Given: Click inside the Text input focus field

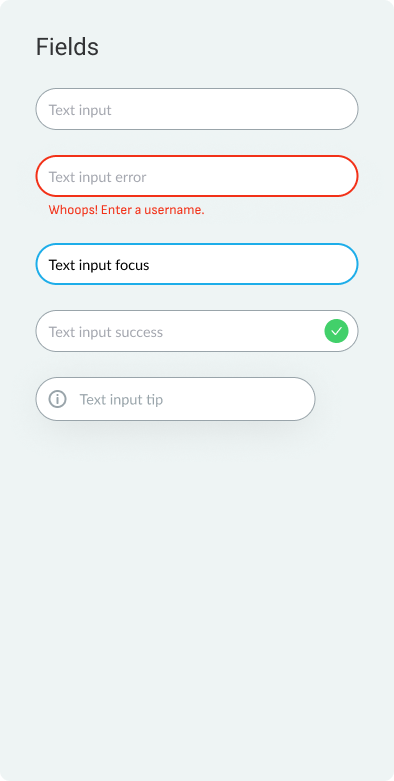Looking at the screenshot, I should point(197,264).
